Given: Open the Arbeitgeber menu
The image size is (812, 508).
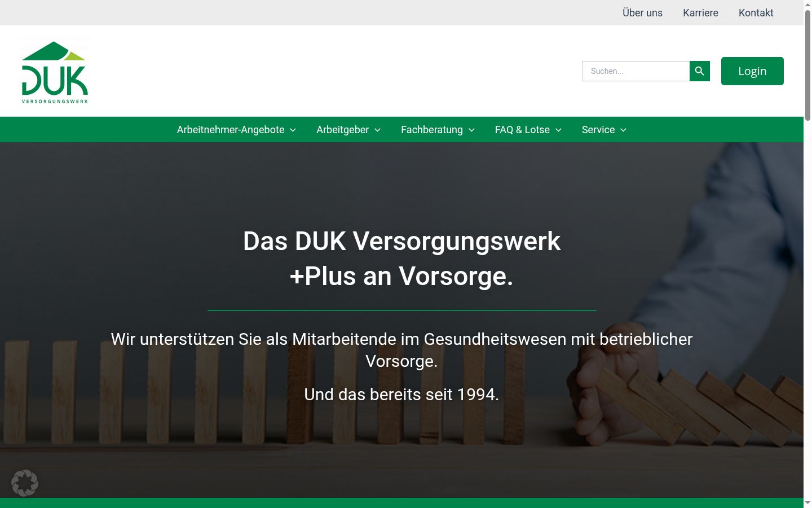Looking at the screenshot, I should tap(342, 130).
